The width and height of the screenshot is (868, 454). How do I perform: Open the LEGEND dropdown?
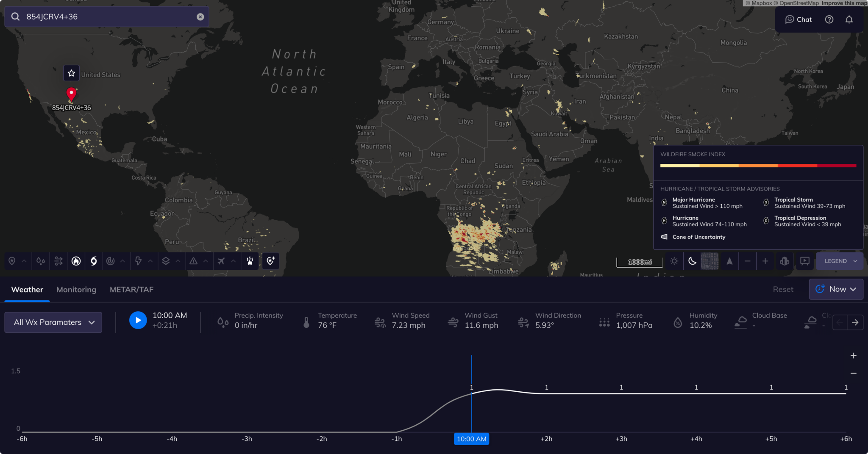[839, 261]
